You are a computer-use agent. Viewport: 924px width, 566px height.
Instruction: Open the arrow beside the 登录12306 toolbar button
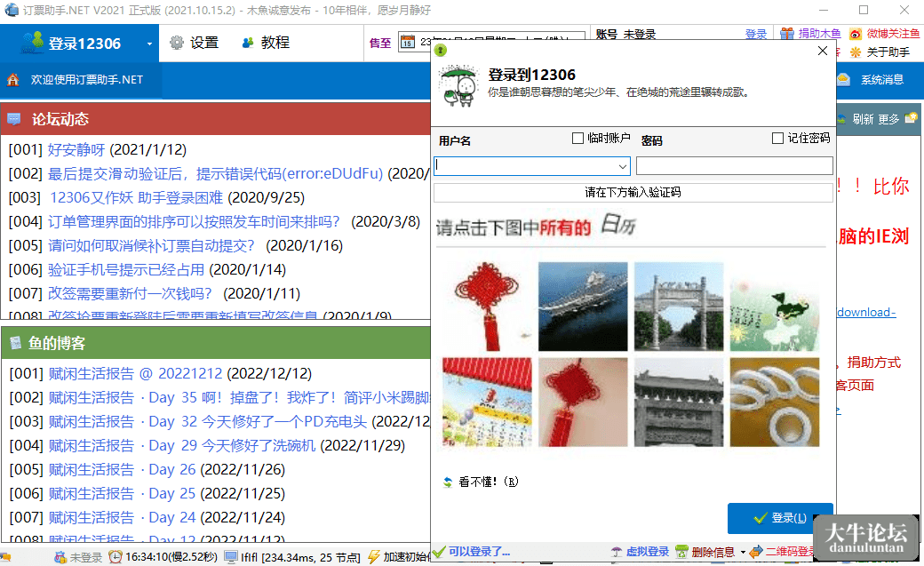point(149,44)
